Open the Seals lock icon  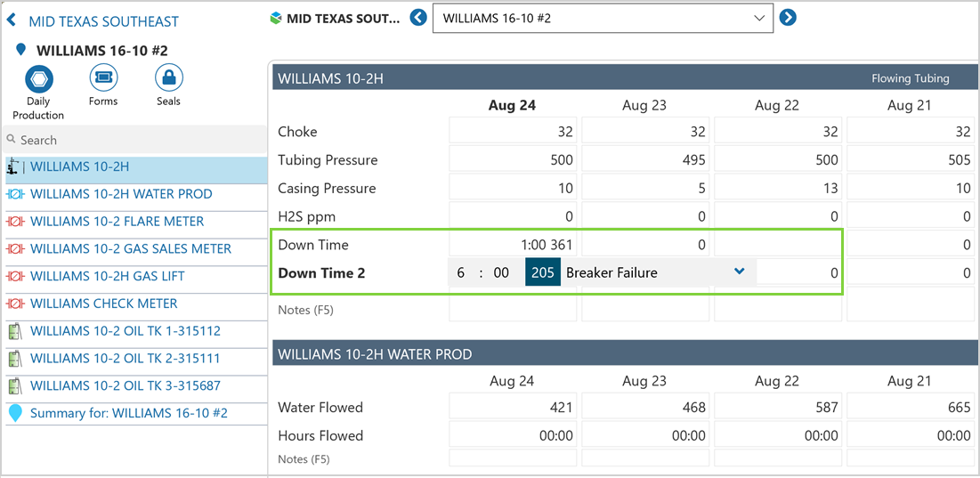pyautogui.click(x=168, y=78)
